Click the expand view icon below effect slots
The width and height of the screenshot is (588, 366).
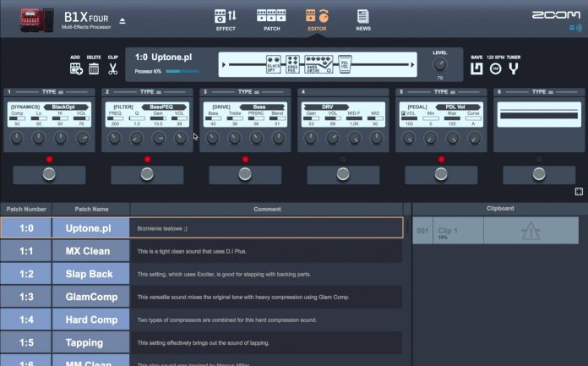click(579, 192)
